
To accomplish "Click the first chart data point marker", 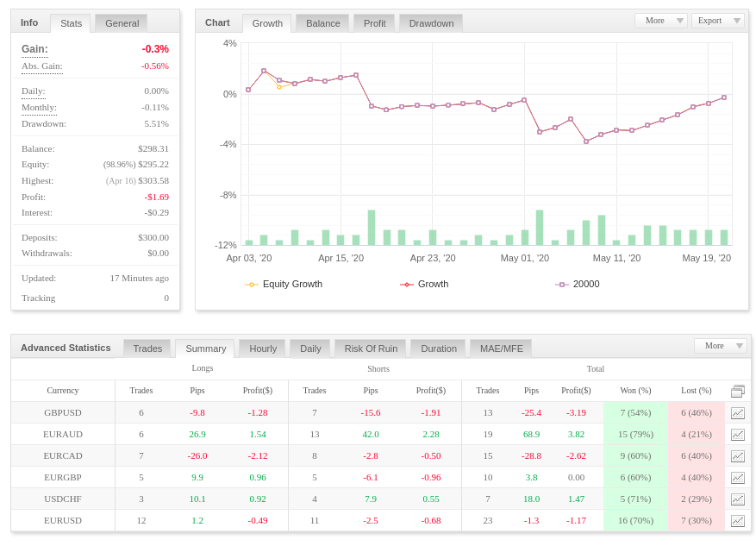I will (248, 90).
